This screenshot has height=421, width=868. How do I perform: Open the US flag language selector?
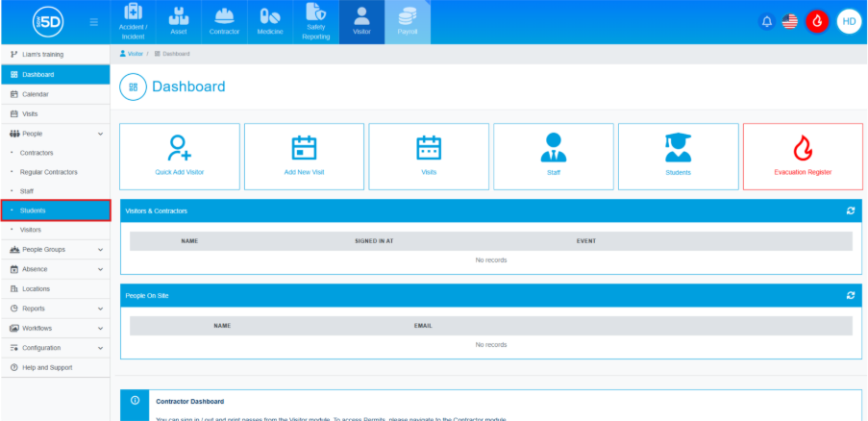click(790, 21)
